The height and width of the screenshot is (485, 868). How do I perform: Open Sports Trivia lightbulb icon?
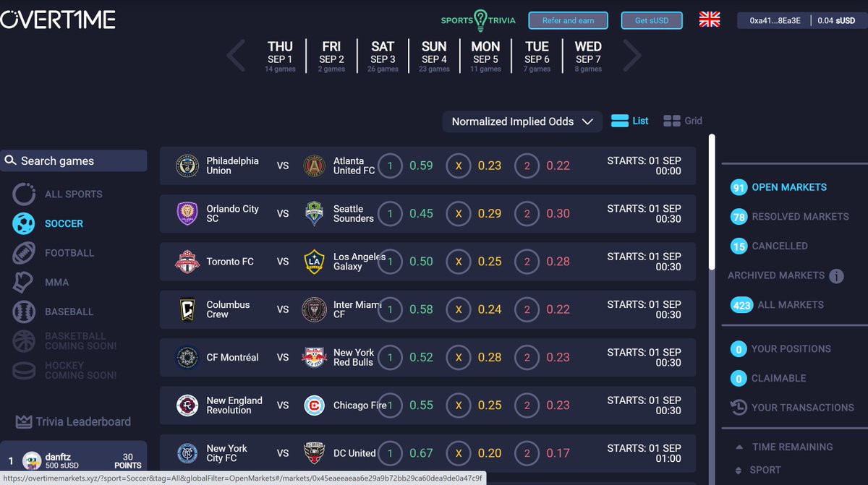coord(480,20)
